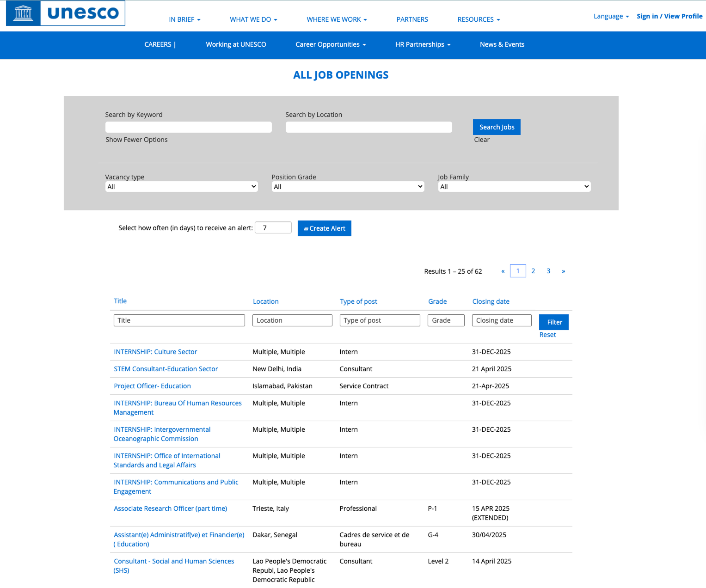706x588 pixels.
Task: Go to previous results page arrow
Action: tap(503, 271)
